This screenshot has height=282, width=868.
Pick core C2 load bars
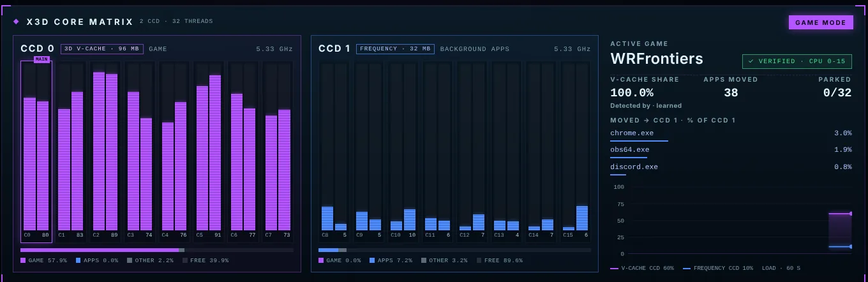click(x=105, y=152)
